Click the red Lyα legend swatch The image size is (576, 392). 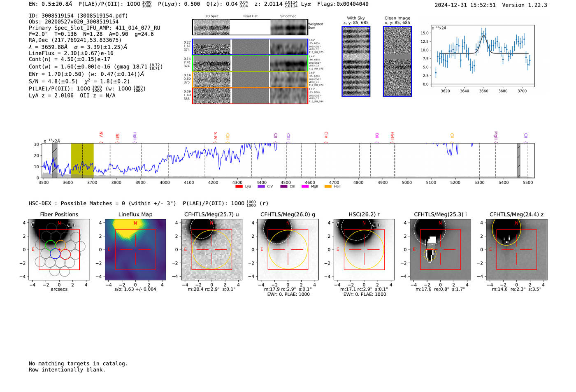point(239,187)
